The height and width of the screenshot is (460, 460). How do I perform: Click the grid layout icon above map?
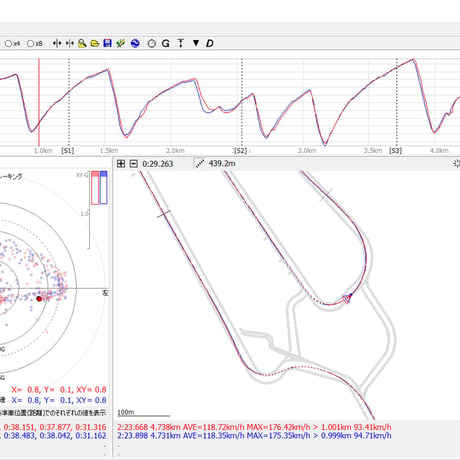point(121,164)
